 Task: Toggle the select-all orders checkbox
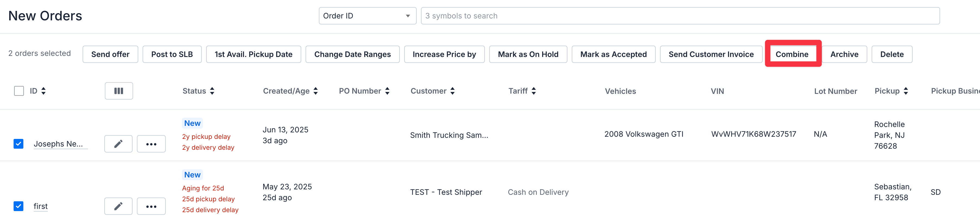(19, 91)
